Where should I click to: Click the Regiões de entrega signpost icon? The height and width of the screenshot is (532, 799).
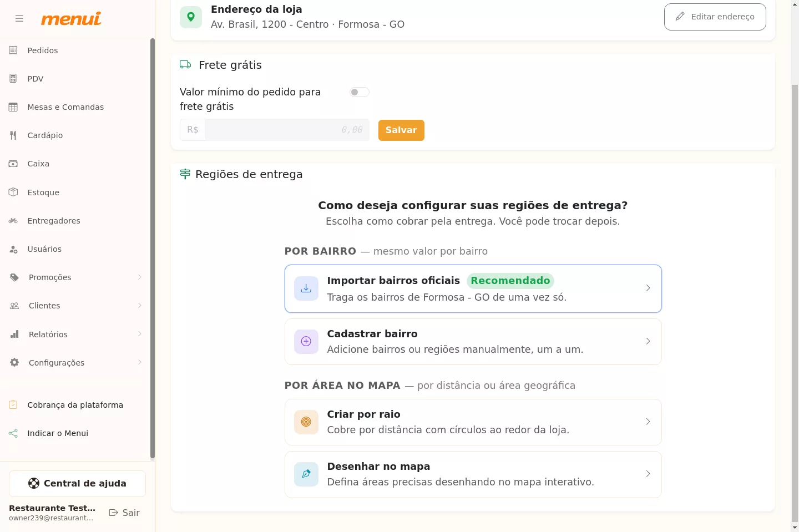[x=185, y=174]
